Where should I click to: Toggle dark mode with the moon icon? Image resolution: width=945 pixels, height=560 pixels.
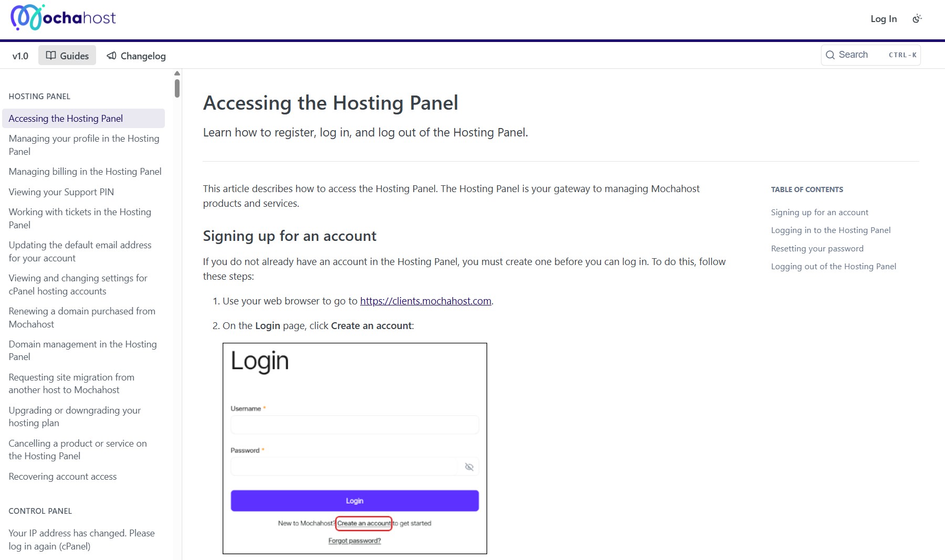pos(918,18)
